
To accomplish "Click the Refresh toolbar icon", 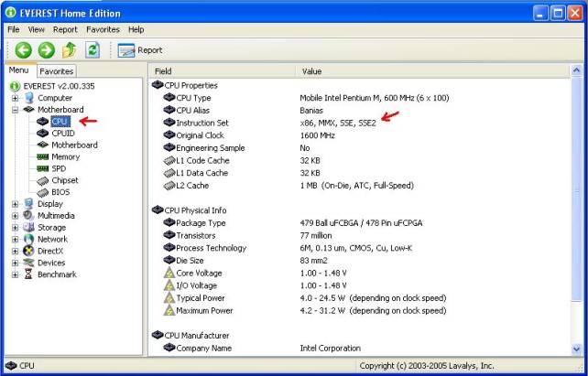I will tap(92, 50).
